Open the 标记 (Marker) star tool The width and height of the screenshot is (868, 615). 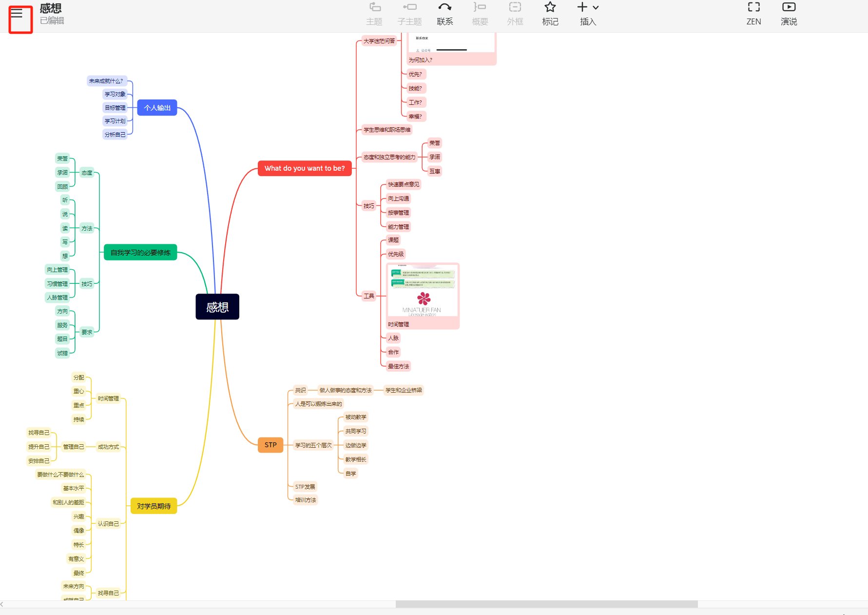[x=550, y=14]
